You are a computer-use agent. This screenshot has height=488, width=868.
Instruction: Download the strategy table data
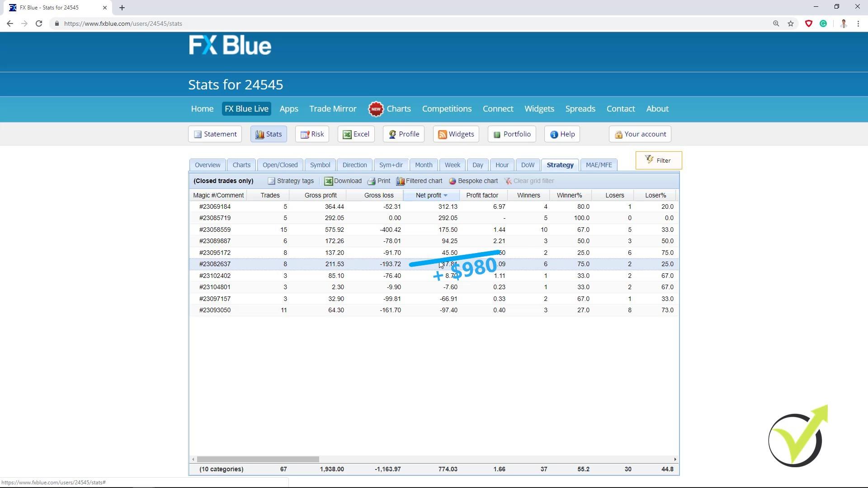[343, 181]
